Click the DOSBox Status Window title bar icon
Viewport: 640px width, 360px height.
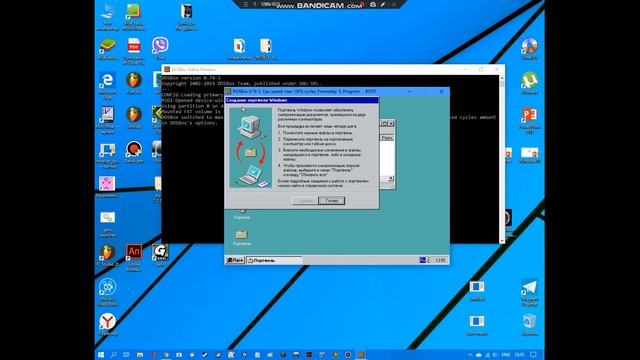pyautogui.click(x=167, y=69)
